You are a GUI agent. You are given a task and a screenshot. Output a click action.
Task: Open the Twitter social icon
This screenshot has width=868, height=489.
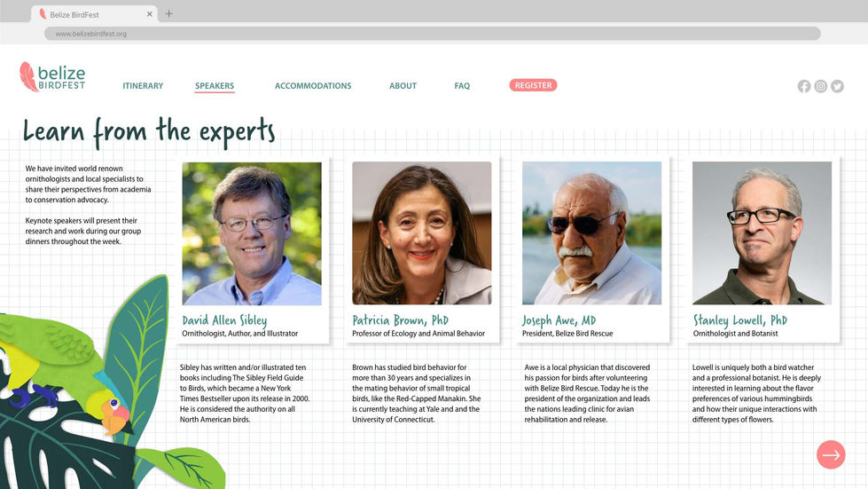tap(837, 86)
